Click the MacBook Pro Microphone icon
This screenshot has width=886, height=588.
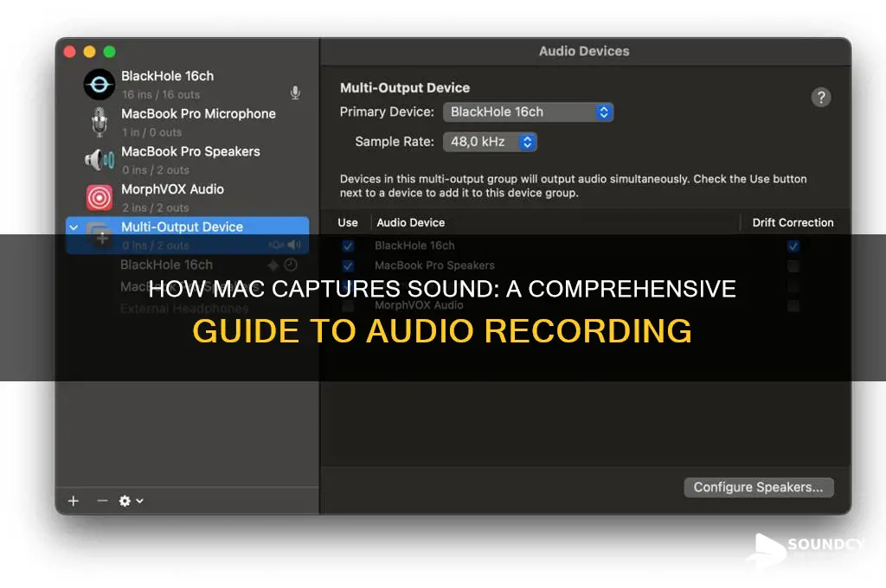click(x=100, y=122)
